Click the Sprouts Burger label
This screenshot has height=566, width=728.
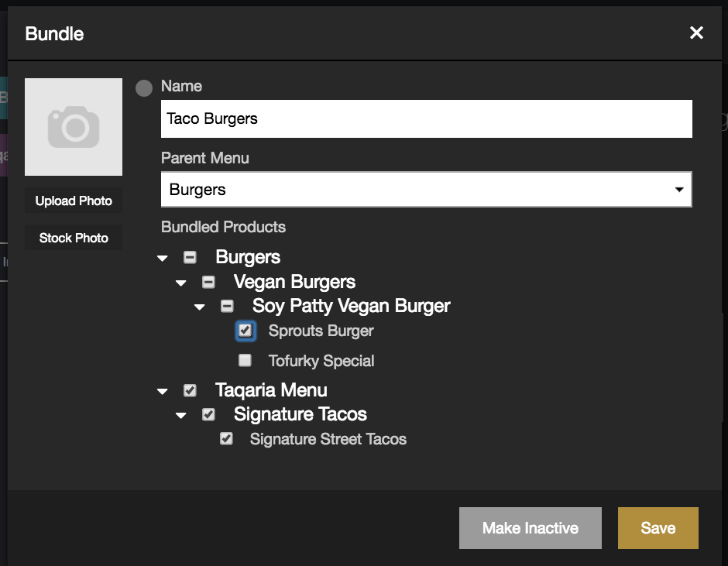coord(321,331)
